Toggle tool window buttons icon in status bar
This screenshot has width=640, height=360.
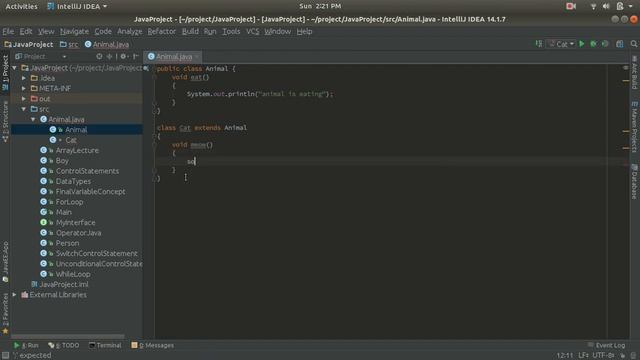[5, 356]
